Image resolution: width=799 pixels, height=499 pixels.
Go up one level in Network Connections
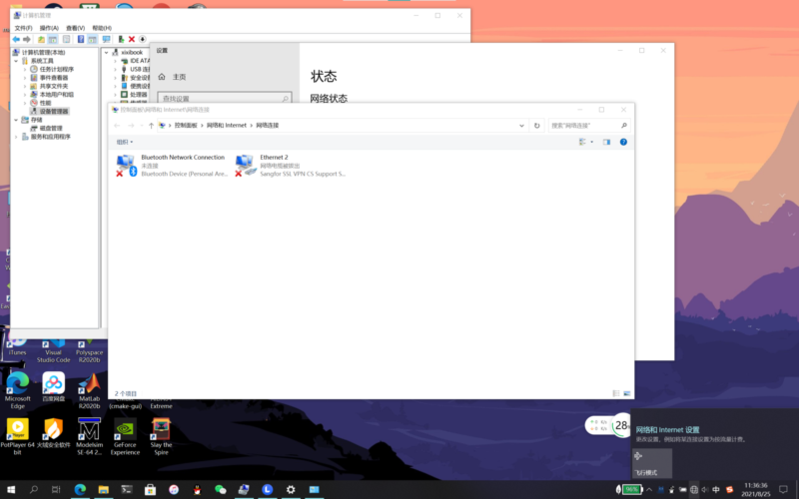tap(151, 126)
